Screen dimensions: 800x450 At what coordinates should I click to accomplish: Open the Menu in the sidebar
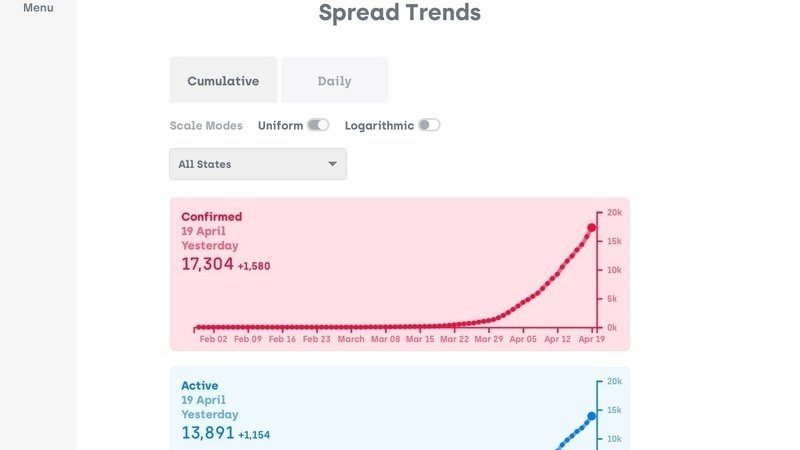coord(38,8)
